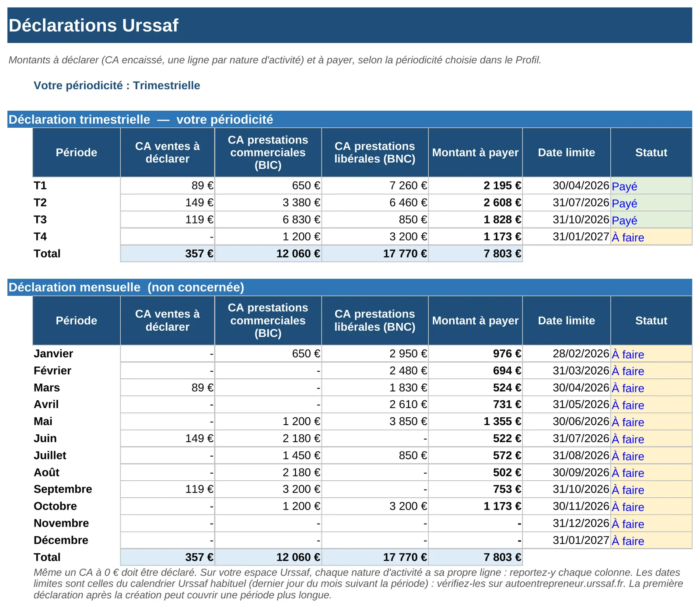This screenshot has width=700, height=608.
Task: Click Septembre BIC value '3 200 €'
Action: coord(268,489)
